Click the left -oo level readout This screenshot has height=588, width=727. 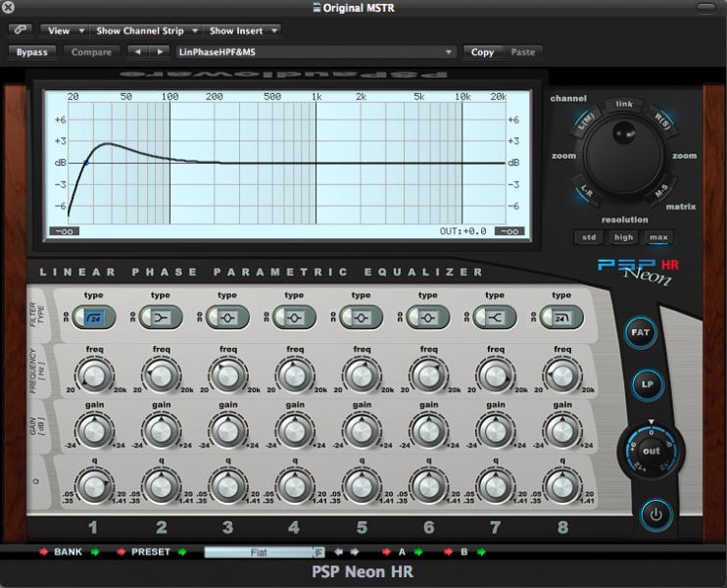64,231
